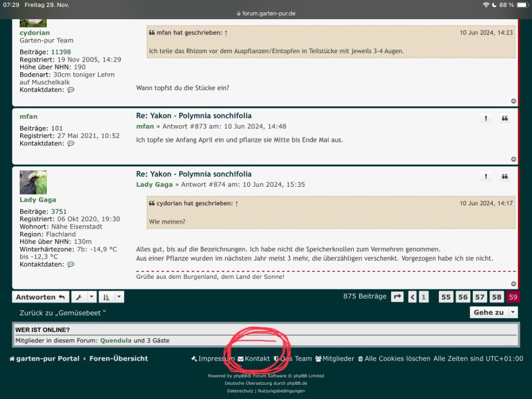The width and height of the screenshot is (532, 399).
Task: Open mfan's contact details speech bubble icon
Action: pos(71,144)
